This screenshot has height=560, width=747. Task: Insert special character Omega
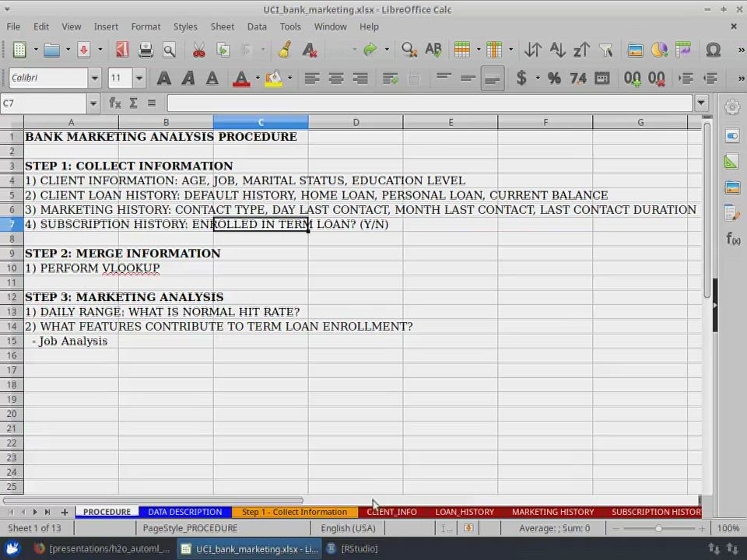(x=714, y=50)
